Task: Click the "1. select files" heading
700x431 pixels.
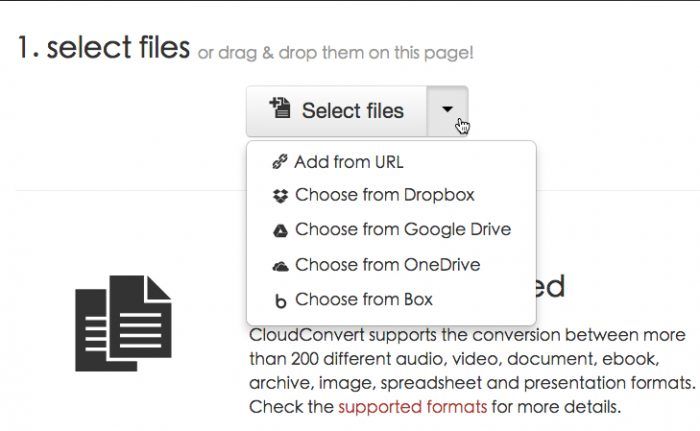Action: (x=103, y=47)
